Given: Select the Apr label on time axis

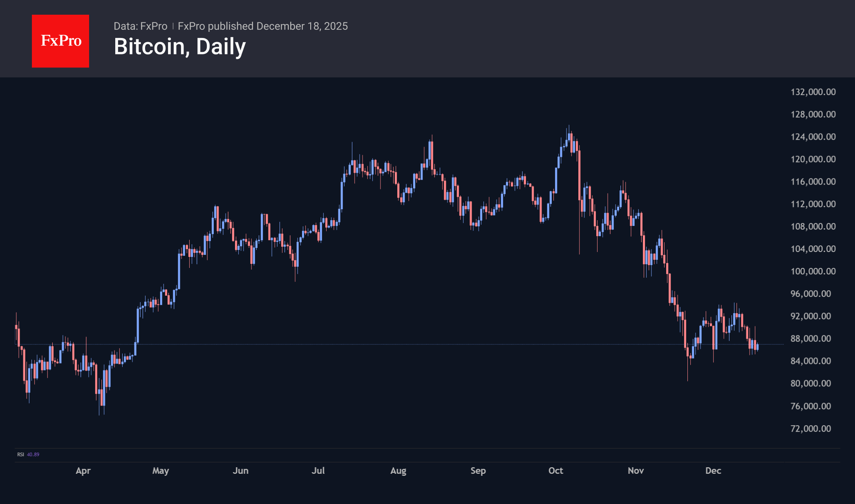Looking at the screenshot, I should (83, 471).
